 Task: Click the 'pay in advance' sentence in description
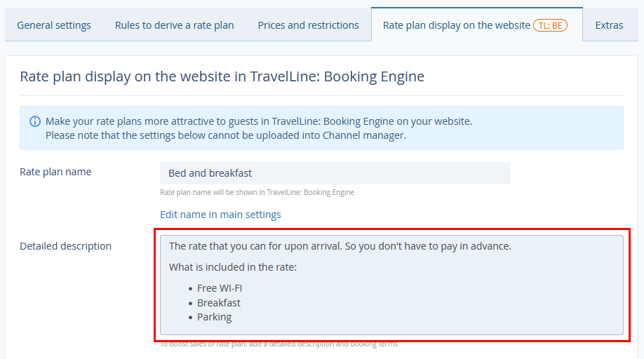tap(340, 246)
